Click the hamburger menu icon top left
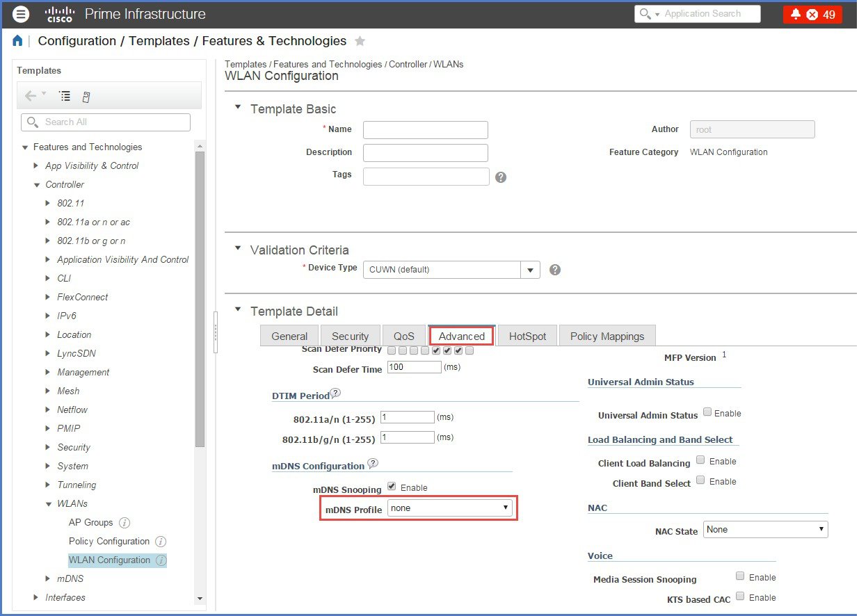Viewport: 859px width, 616px height. [20, 14]
